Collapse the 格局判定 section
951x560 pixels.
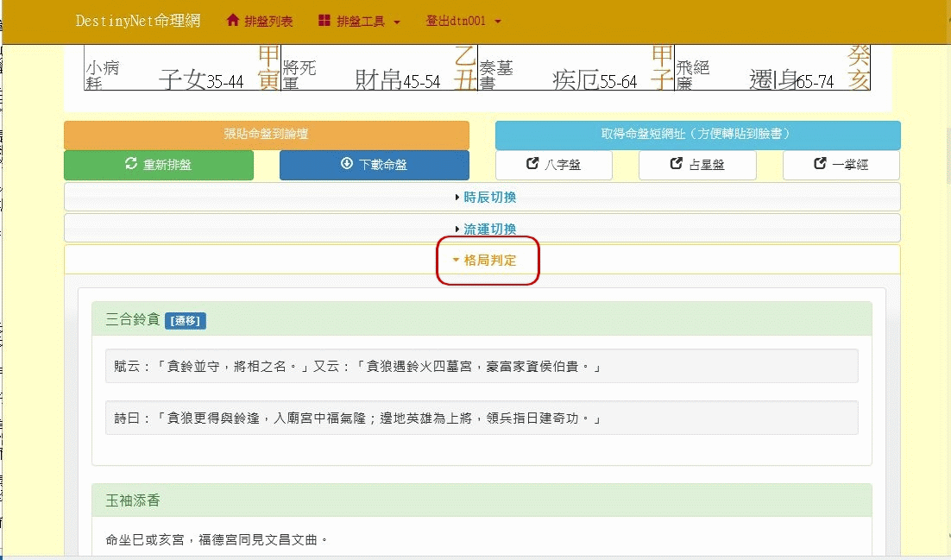(485, 260)
